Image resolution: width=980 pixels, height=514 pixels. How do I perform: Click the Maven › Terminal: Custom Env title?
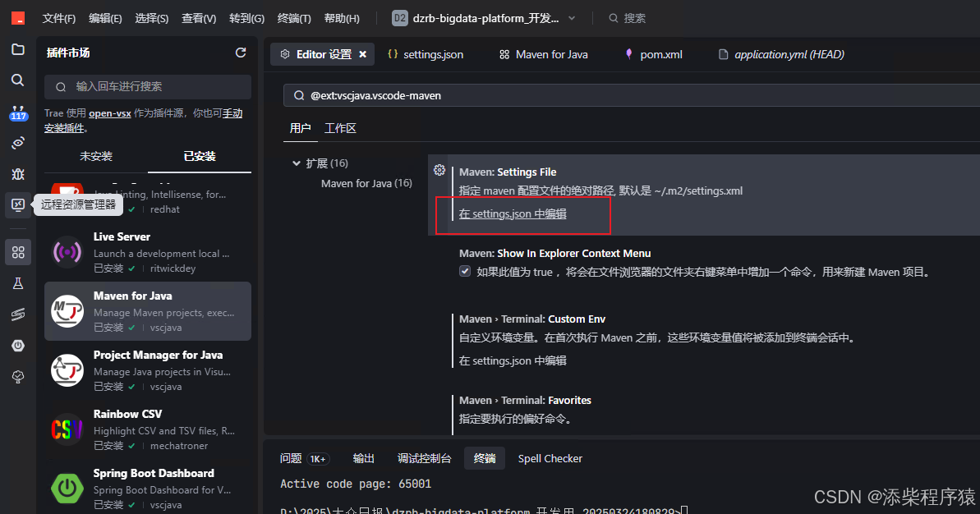(531, 319)
